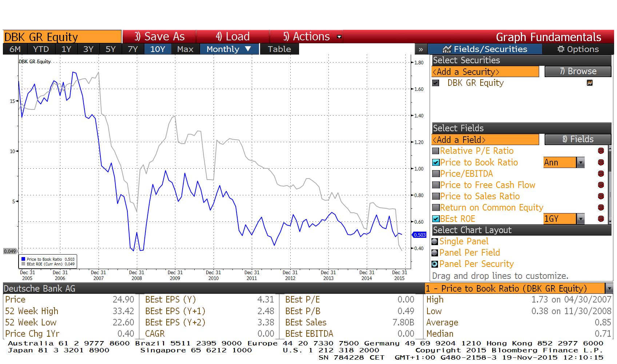Click the 52 Week High value 33.42

tap(123, 311)
